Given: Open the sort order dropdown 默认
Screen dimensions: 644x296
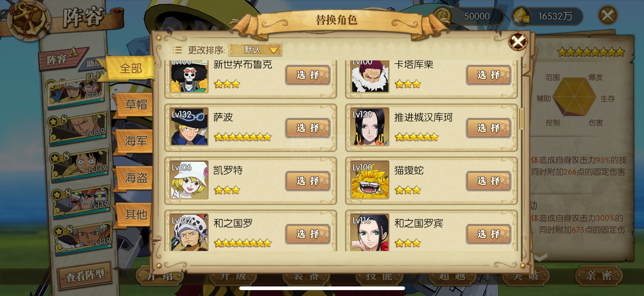Looking at the screenshot, I should [255, 50].
